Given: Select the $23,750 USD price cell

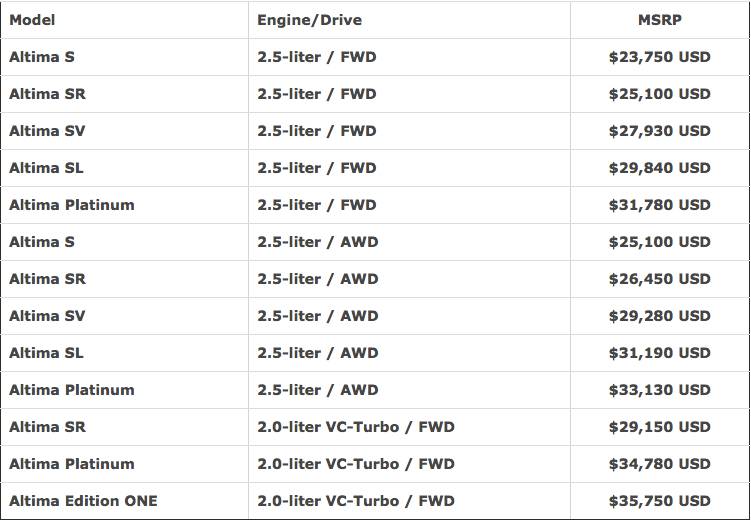Looking at the screenshot, I should 659,57.
